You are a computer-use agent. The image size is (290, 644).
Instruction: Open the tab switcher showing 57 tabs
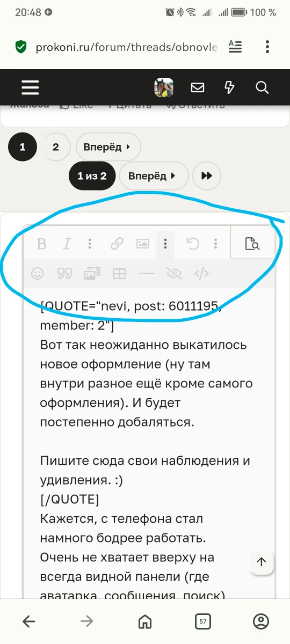pyautogui.click(x=202, y=621)
